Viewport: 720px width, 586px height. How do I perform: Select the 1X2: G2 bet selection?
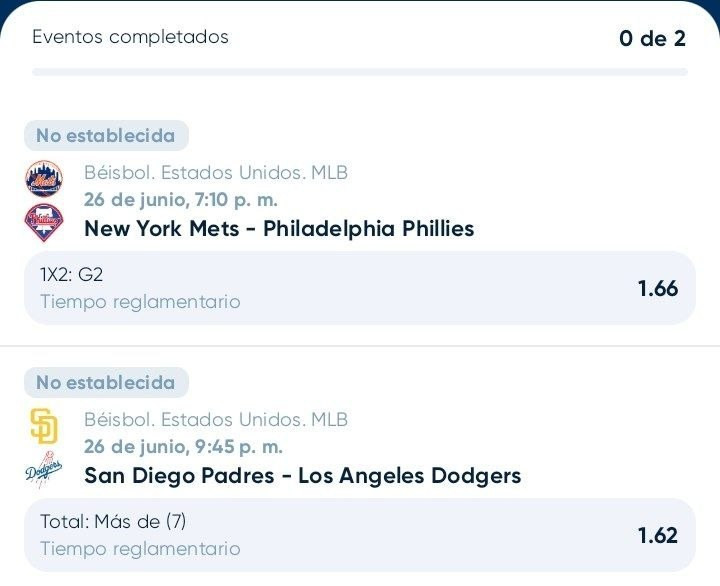(360, 288)
